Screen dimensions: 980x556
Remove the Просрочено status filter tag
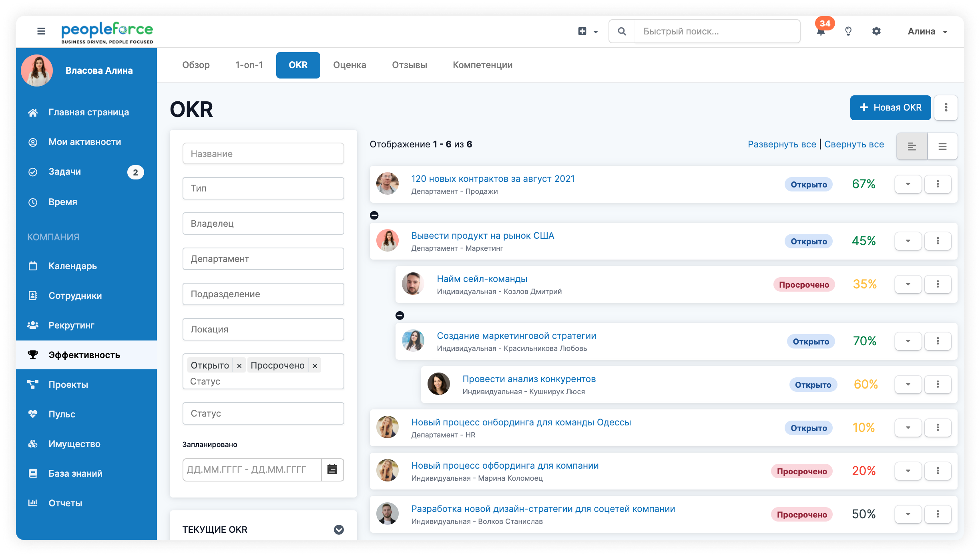coord(315,366)
